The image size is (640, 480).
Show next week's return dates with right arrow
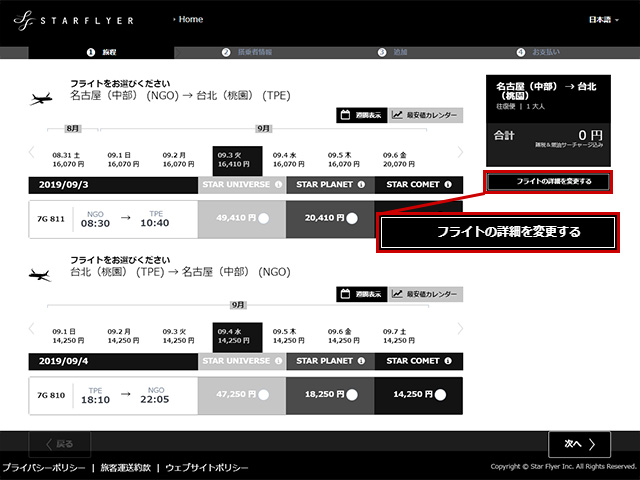coord(460,330)
